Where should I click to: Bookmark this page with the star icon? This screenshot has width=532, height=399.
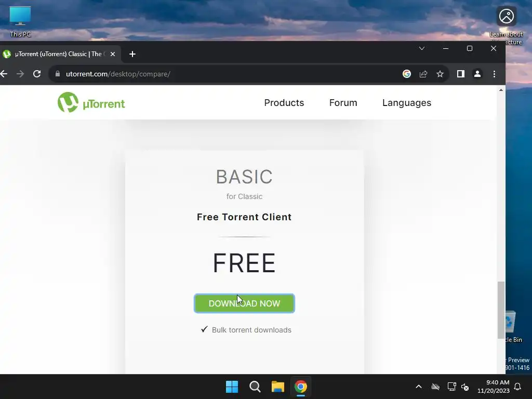tap(440, 74)
